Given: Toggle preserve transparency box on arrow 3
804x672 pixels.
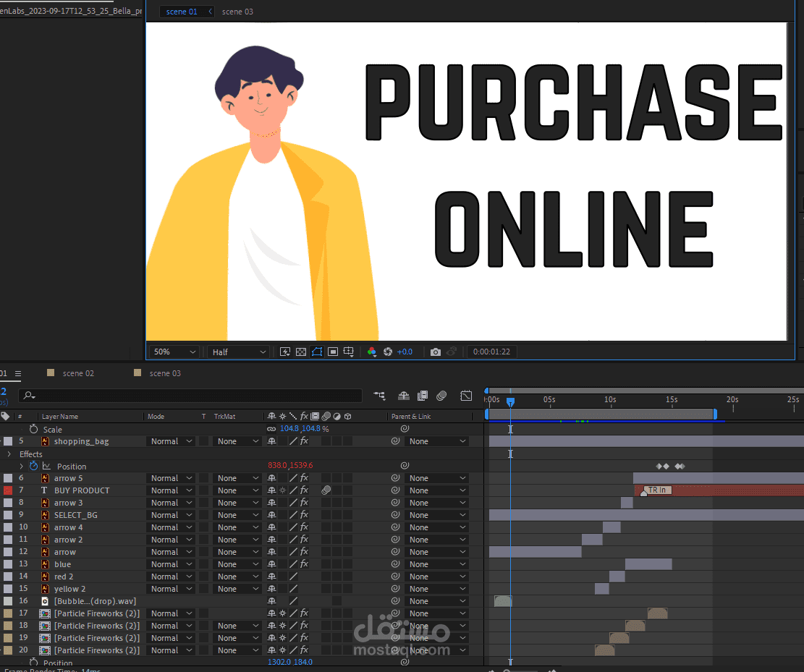Looking at the screenshot, I should click(x=203, y=502).
